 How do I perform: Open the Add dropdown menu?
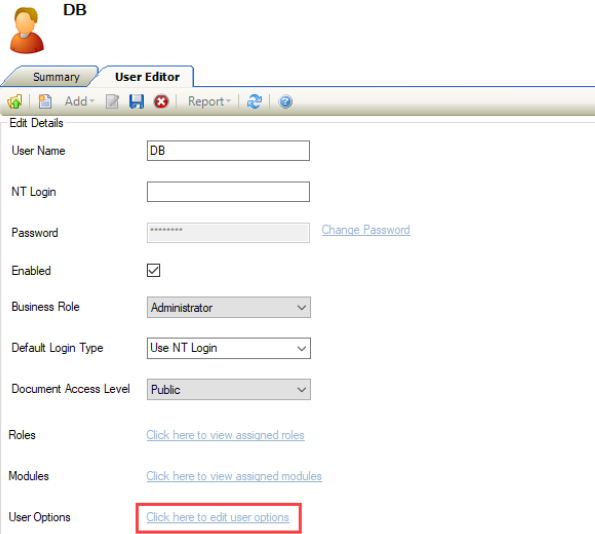pos(79,101)
